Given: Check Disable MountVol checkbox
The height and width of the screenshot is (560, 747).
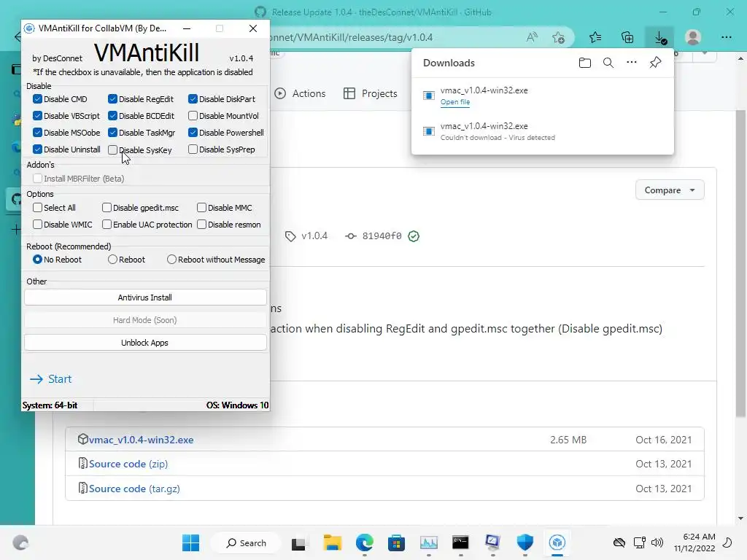Looking at the screenshot, I should tap(193, 116).
